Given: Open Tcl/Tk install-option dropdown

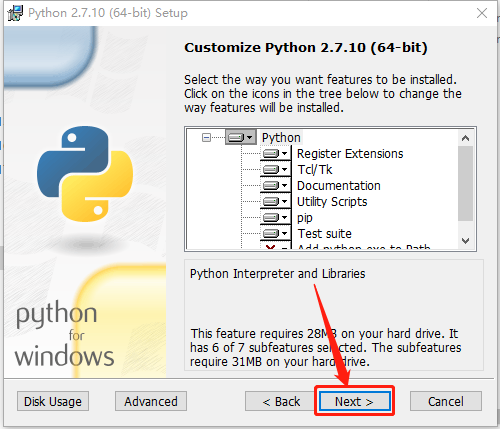Looking at the screenshot, I should (x=275, y=169).
